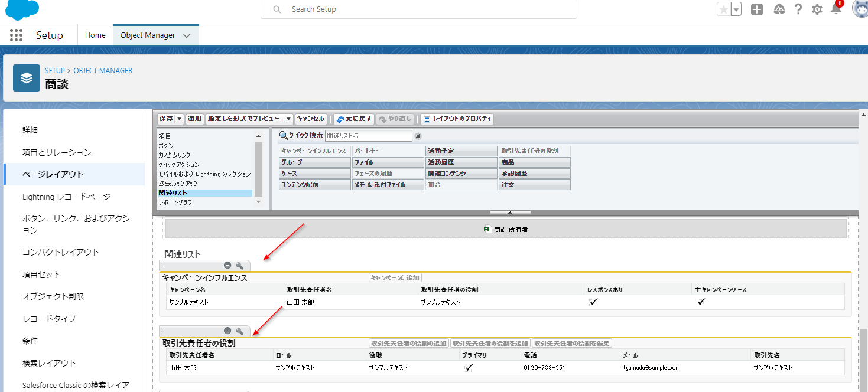Expand the Object Manager tab chevron

pyautogui.click(x=187, y=35)
